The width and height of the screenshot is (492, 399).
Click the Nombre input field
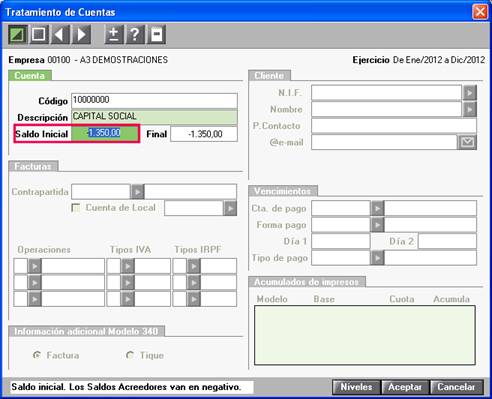pos(386,109)
